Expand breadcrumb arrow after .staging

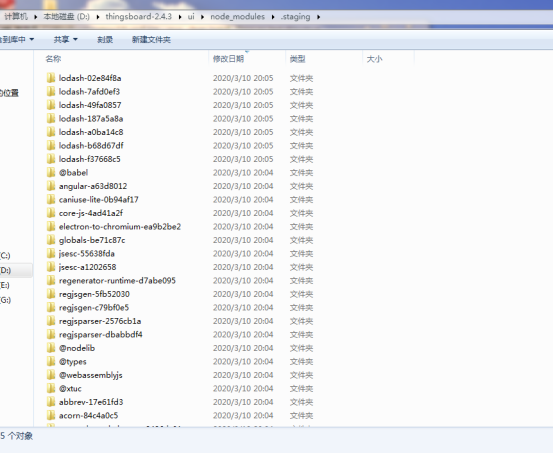point(318,17)
